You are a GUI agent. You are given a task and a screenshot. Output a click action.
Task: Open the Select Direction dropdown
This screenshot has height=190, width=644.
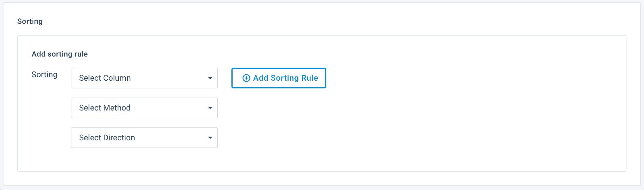coord(144,138)
